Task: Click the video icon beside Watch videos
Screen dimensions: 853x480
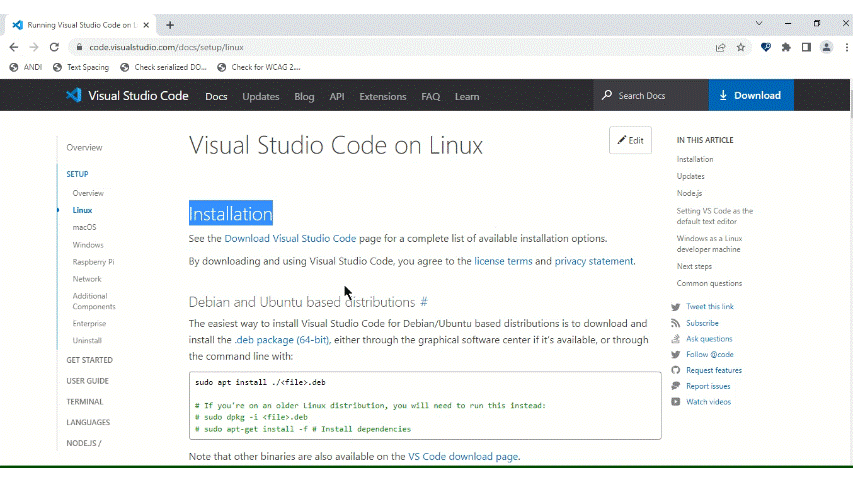Action: (x=676, y=402)
